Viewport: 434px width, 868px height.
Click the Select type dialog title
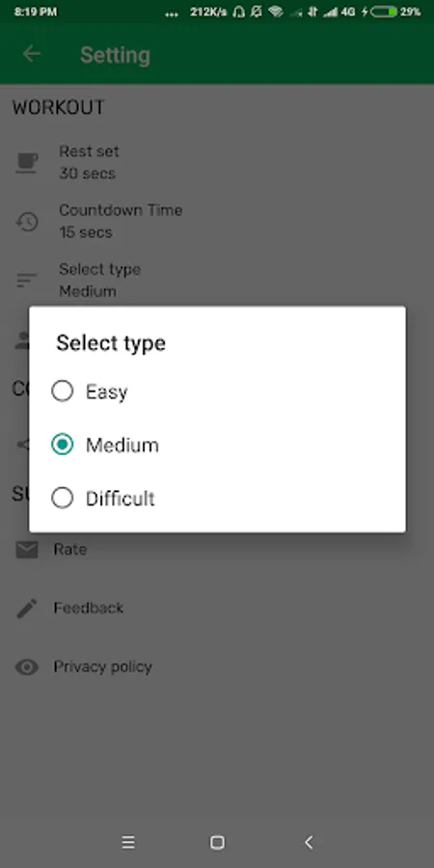[x=111, y=343]
